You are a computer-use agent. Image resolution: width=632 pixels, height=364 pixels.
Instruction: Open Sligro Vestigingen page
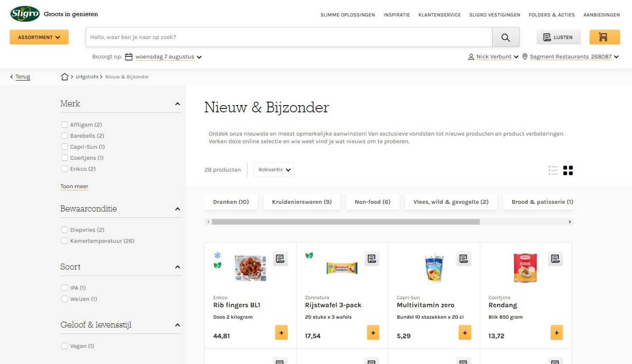(494, 15)
